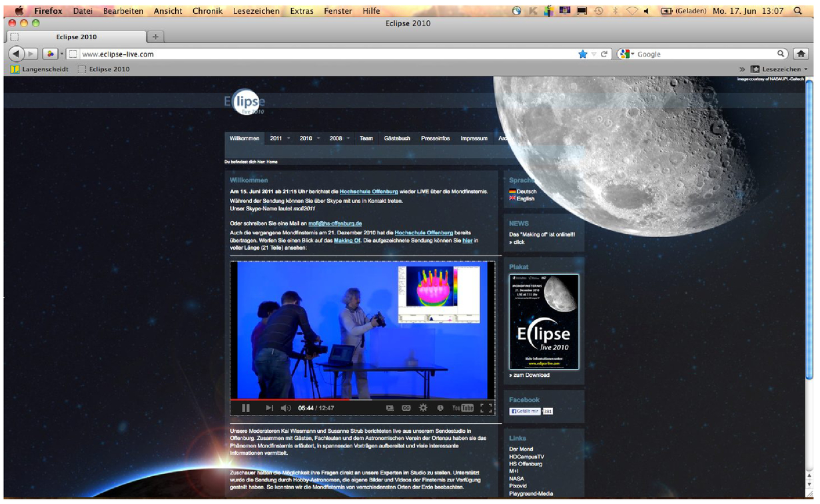Open the playlist icon in video player

[390, 408]
